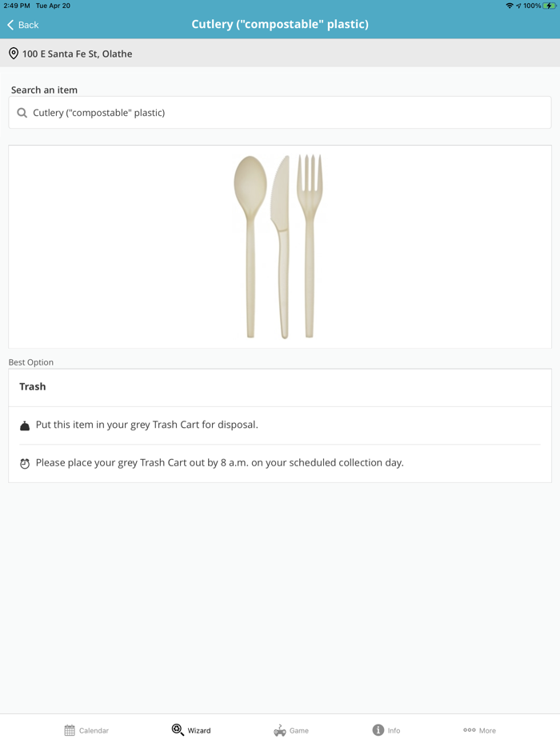This screenshot has width=560, height=747.
Task: Click the search magnifier icon
Action: tap(22, 113)
